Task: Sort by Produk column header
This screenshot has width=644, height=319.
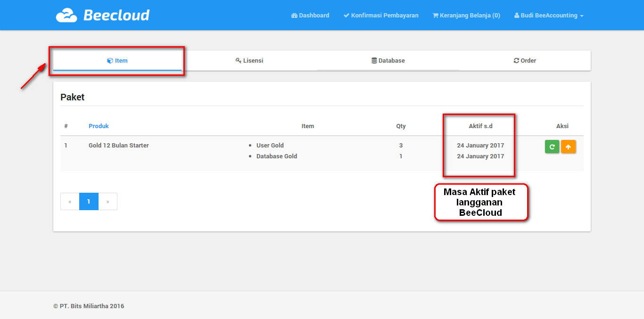Action: pyautogui.click(x=99, y=126)
